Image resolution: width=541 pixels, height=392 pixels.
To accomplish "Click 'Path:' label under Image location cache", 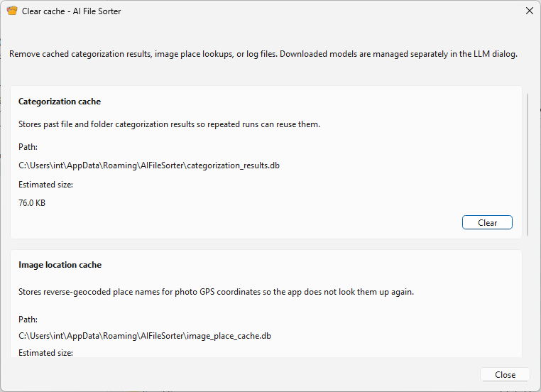I will [28, 320].
